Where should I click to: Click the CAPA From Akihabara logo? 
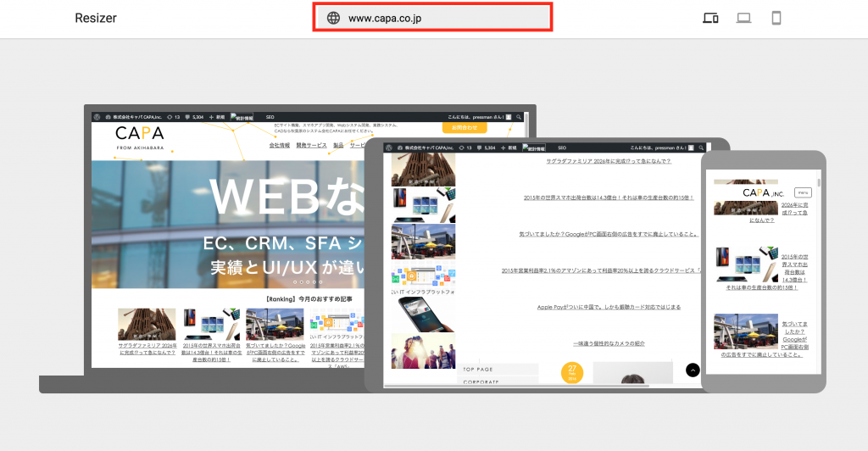(x=140, y=138)
